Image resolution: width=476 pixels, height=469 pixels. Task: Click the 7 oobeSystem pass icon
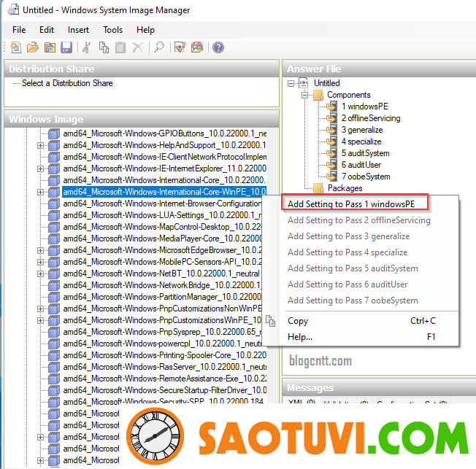click(x=331, y=177)
